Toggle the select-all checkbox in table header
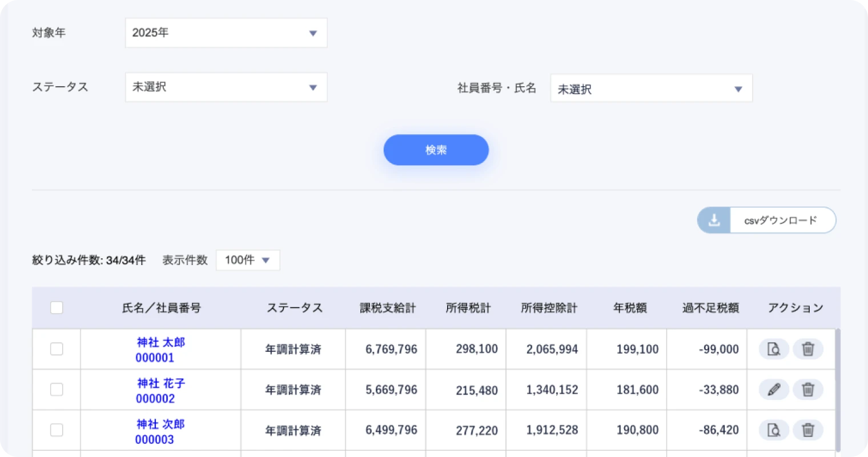Image resolution: width=868 pixels, height=457 pixels. click(x=57, y=308)
